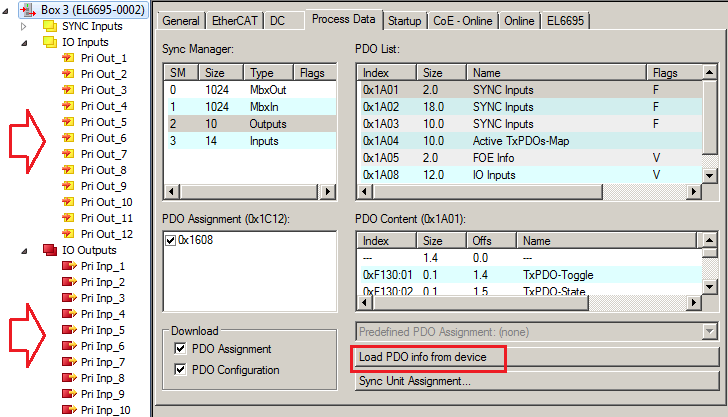Screen dimensions: 728x417
Task: Expand the SYNC Inputs tree node
Action: 24,26
